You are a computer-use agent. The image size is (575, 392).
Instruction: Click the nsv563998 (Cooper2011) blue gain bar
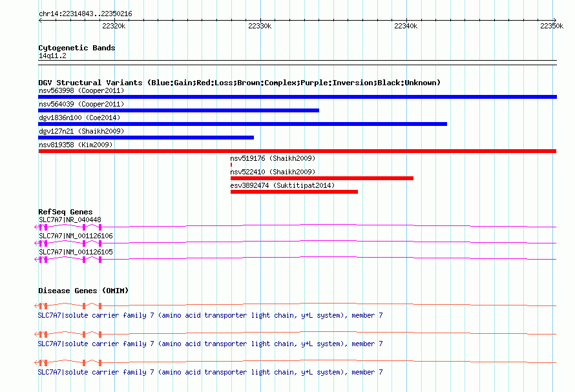pyautogui.click(x=297, y=97)
